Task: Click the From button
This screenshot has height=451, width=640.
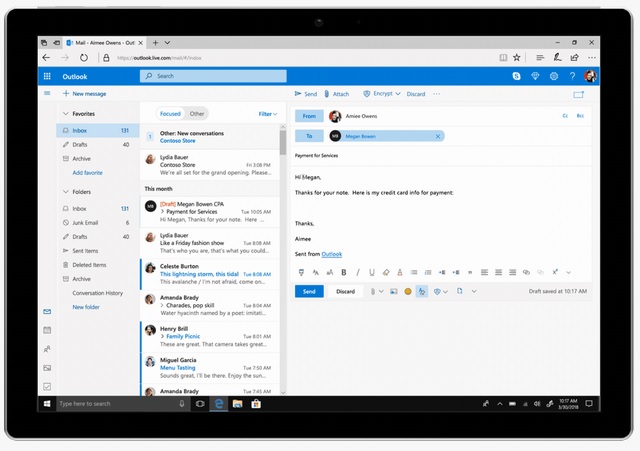Action: pyautogui.click(x=309, y=116)
